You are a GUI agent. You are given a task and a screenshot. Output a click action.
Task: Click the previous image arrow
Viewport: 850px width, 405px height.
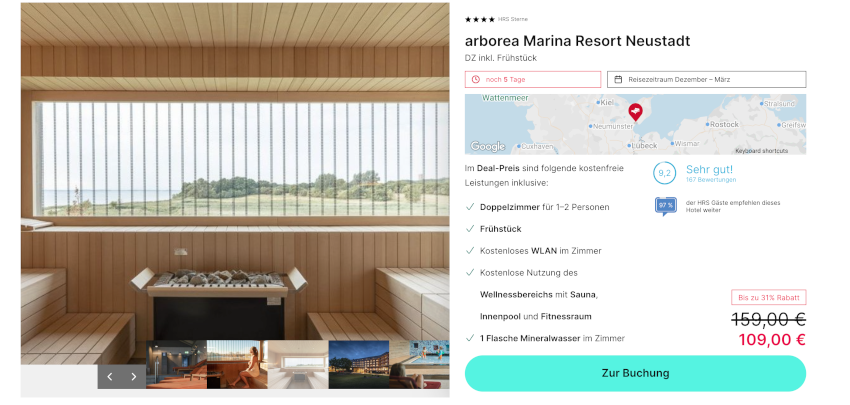coord(110,376)
